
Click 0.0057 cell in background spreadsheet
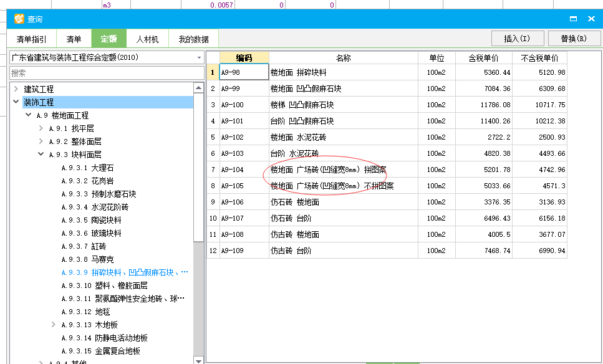coord(208,4)
